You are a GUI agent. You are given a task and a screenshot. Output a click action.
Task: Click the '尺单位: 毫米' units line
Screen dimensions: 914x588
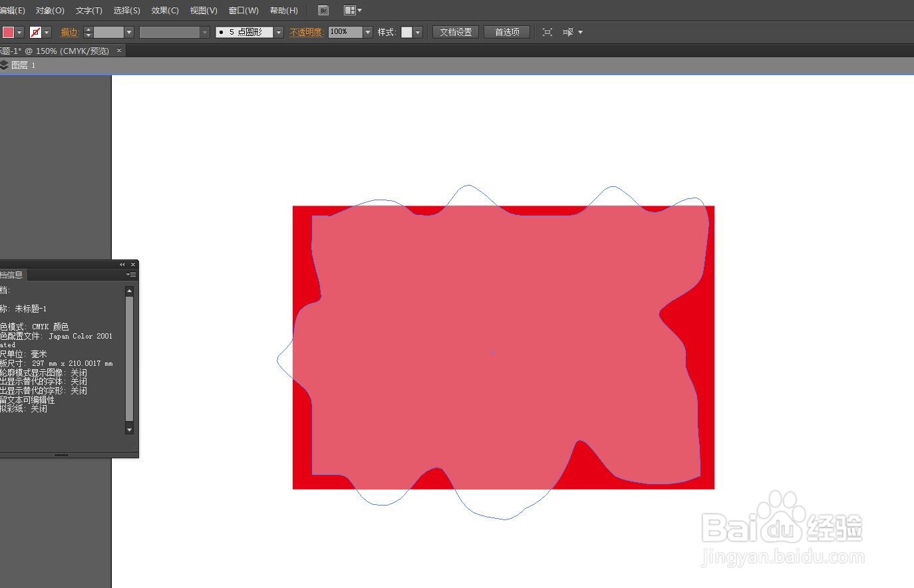[24, 354]
